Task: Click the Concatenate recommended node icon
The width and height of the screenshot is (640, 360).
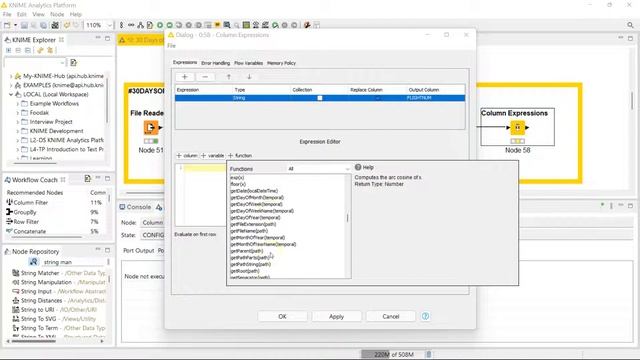Action: (x=9, y=231)
